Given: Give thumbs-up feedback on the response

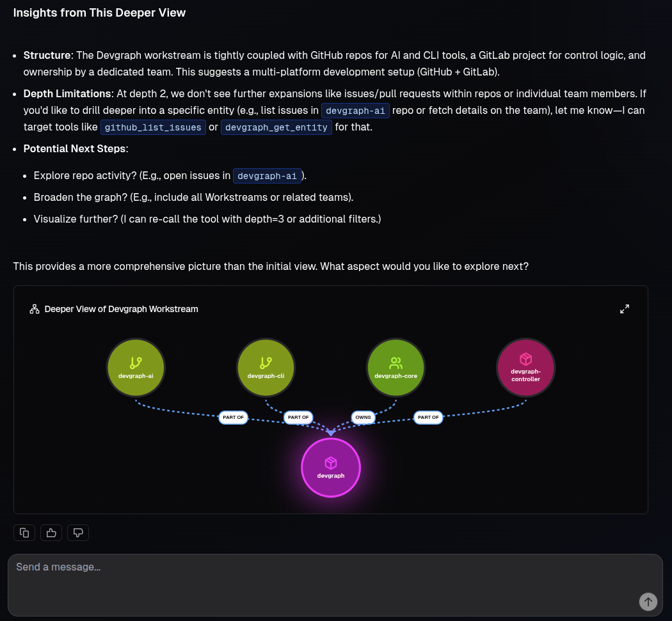Looking at the screenshot, I should pyautogui.click(x=51, y=532).
